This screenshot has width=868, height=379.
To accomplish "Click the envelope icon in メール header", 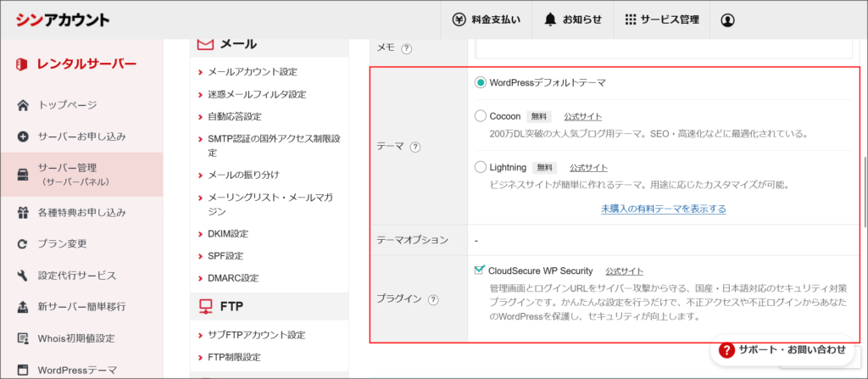I will tap(205, 44).
